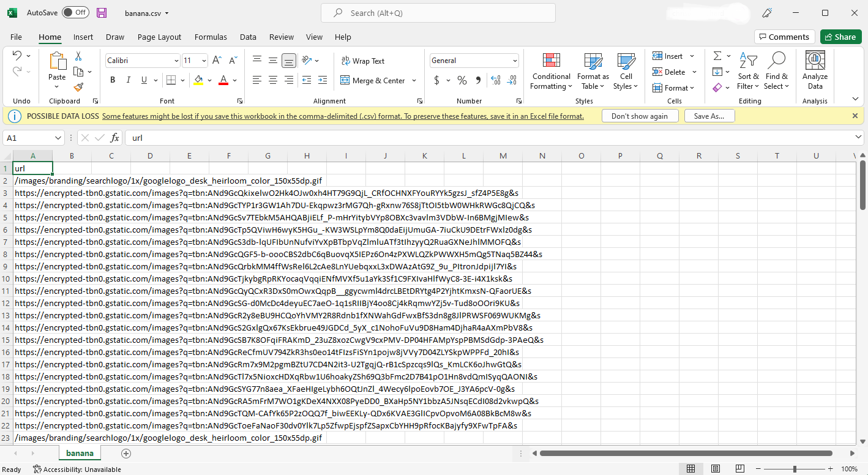Click Decrease Decimal icon
The height and width of the screenshot is (475, 868).
pos(512,80)
